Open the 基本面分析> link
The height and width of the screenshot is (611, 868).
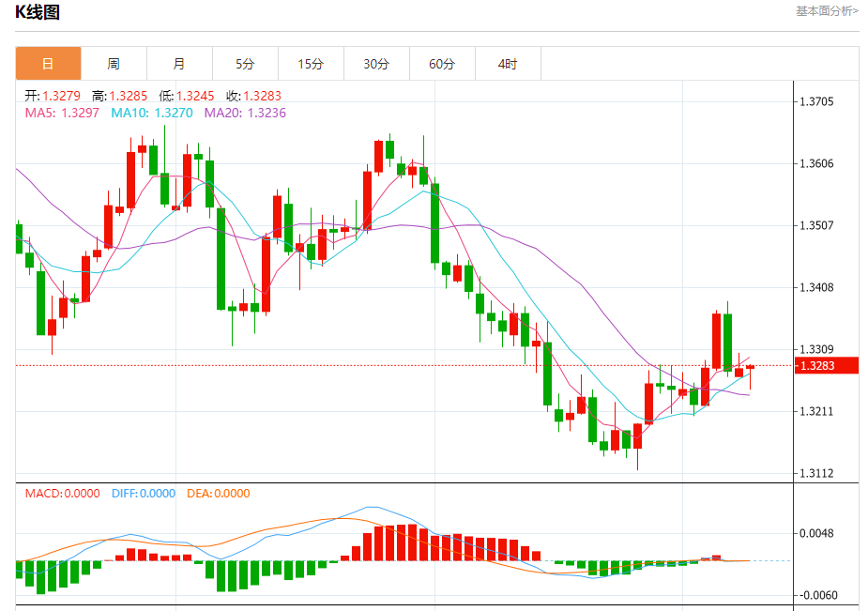827,10
